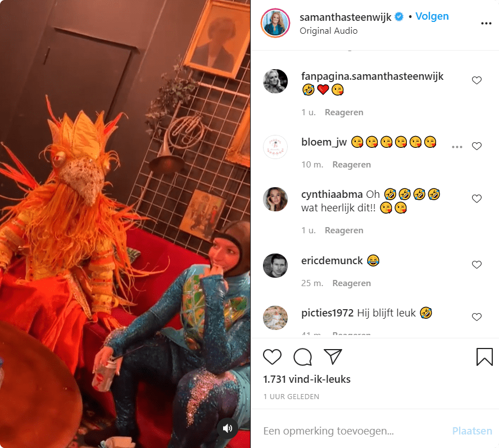Mute the video with the speaker icon
Image resolution: width=499 pixels, height=448 pixels.
tap(227, 428)
